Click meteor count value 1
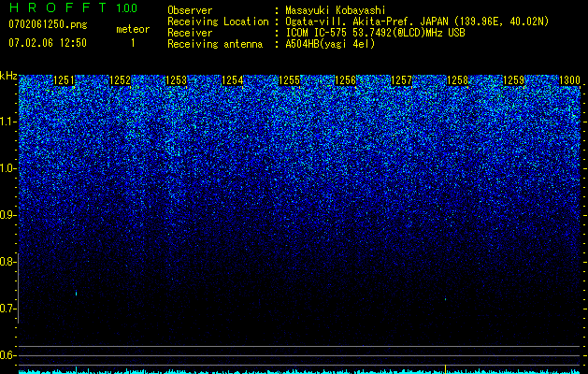This screenshot has height=374, width=588. [133, 43]
